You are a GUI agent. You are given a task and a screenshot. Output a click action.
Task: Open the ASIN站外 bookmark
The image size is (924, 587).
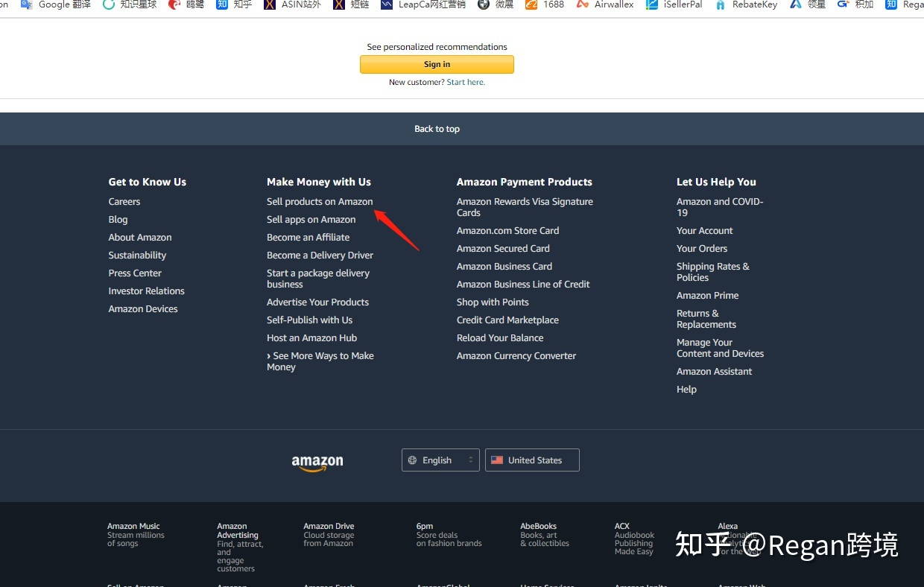[x=292, y=4]
